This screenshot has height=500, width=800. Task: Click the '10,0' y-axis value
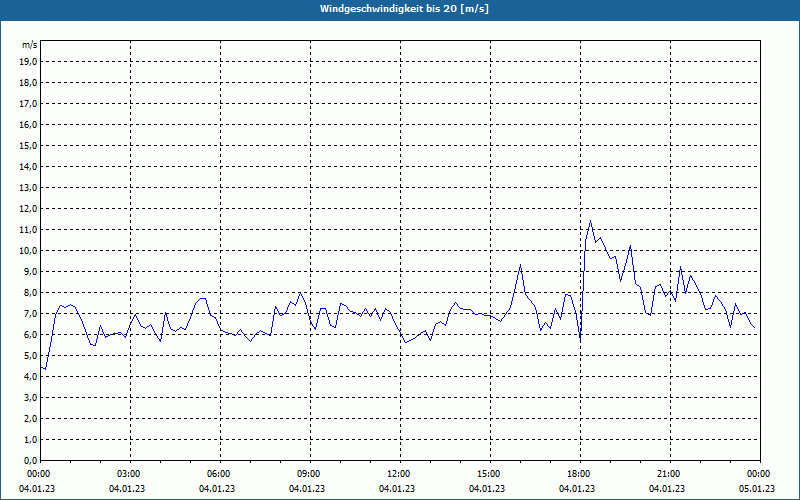[29, 251]
